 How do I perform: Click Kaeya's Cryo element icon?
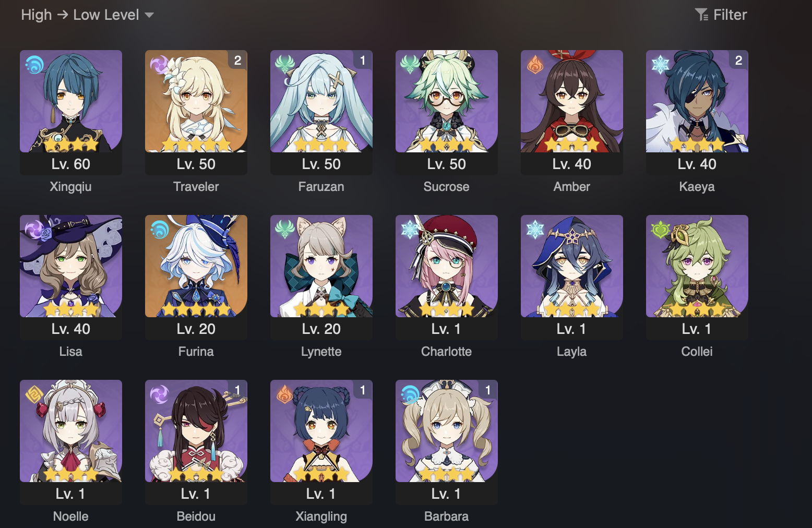(661, 65)
